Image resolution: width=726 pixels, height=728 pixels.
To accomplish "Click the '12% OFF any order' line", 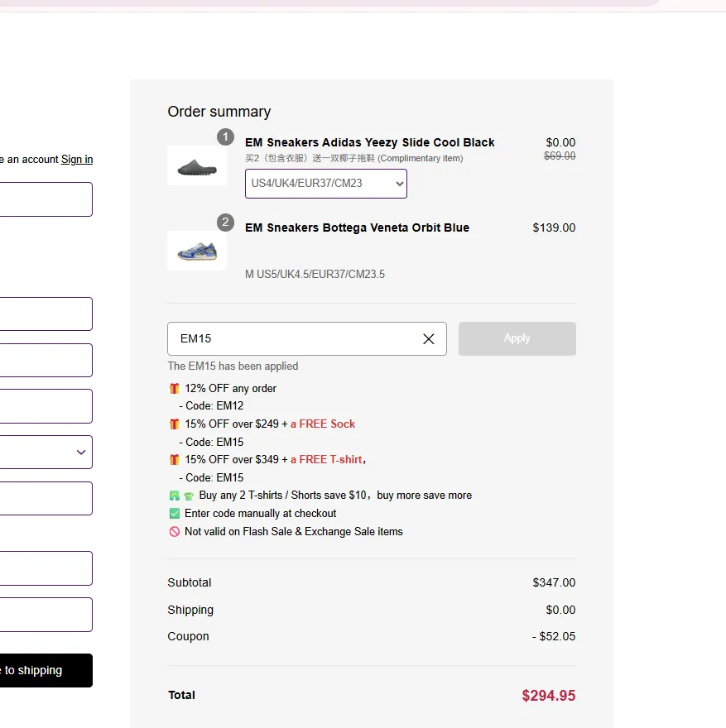I will [230, 389].
